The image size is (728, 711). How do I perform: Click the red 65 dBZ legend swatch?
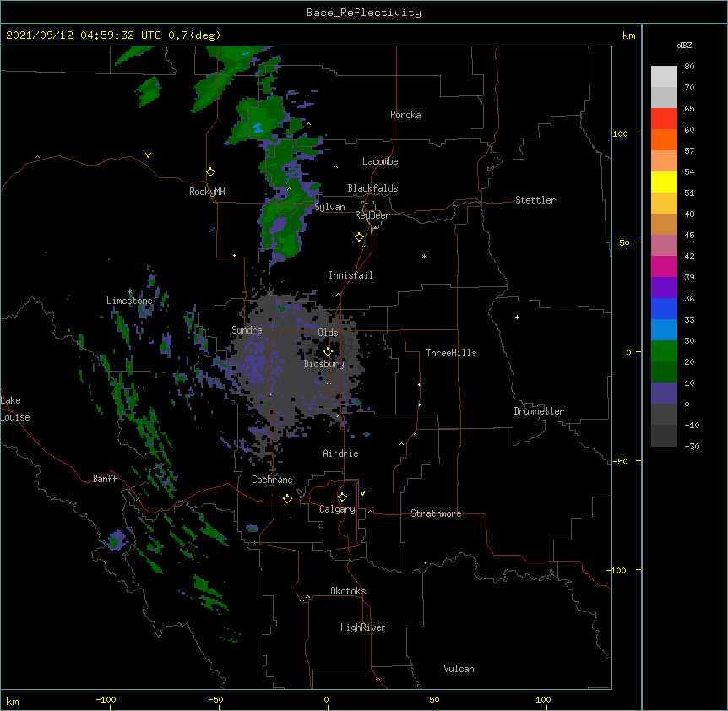(x=664, y=119)
